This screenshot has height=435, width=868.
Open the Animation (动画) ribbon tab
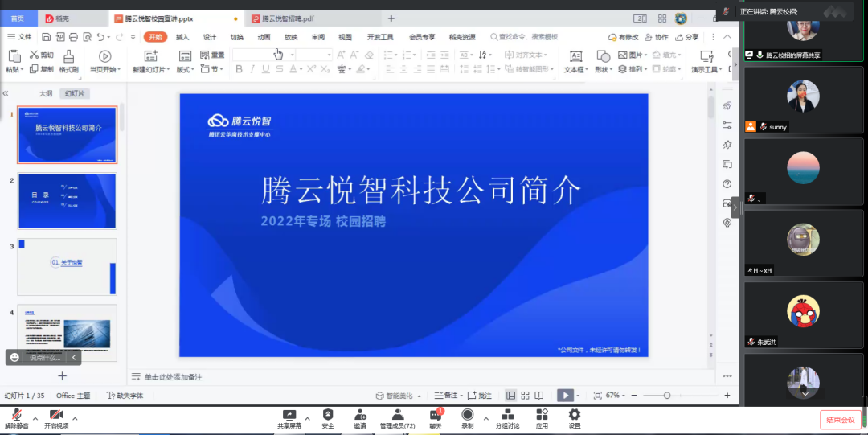(x=264, y=37)
